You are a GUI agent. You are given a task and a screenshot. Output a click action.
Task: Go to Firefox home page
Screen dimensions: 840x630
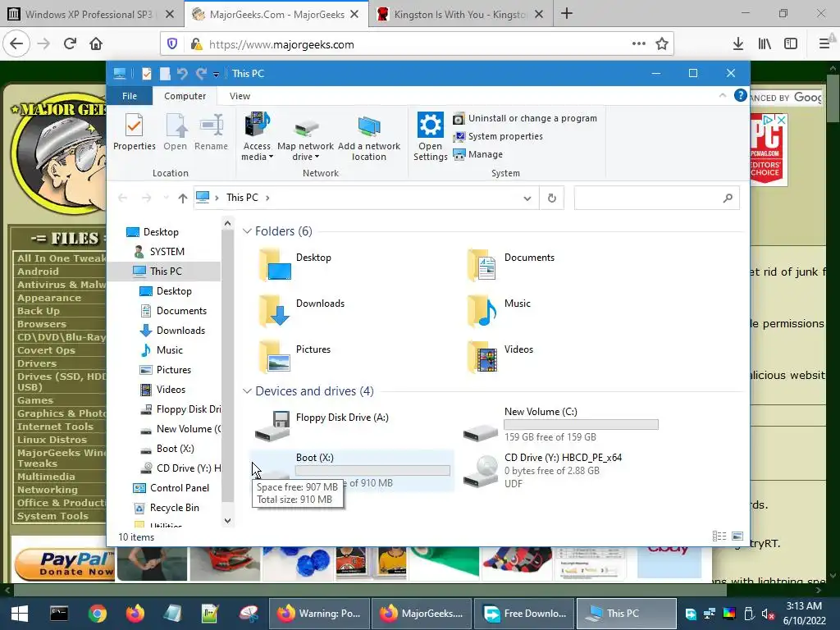[x=96, y=44]
